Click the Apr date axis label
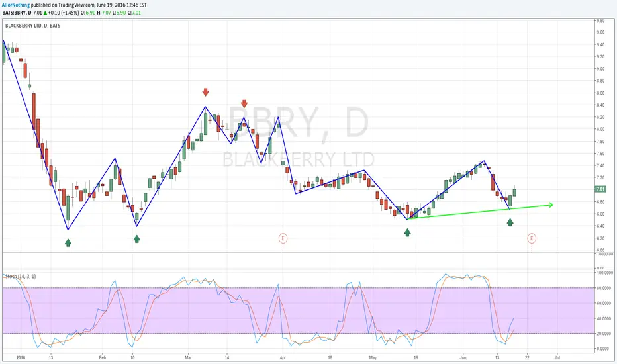This screenshot has width=617, height=364. pyautogui.click(x=283, y=357)
